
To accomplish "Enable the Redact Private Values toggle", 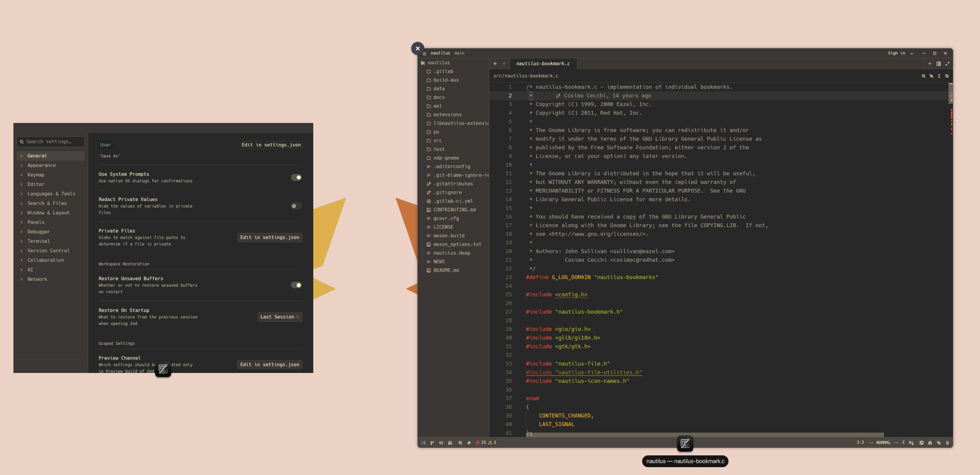I will (296, 206).
